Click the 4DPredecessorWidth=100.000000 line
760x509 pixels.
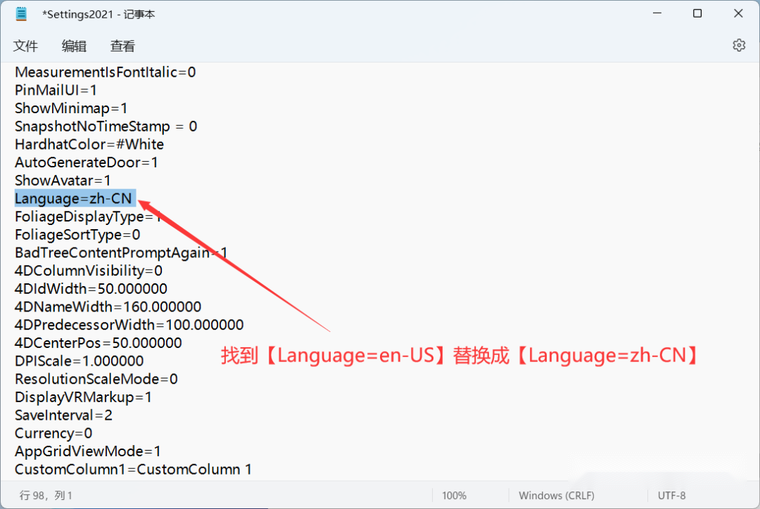[129, 325]
